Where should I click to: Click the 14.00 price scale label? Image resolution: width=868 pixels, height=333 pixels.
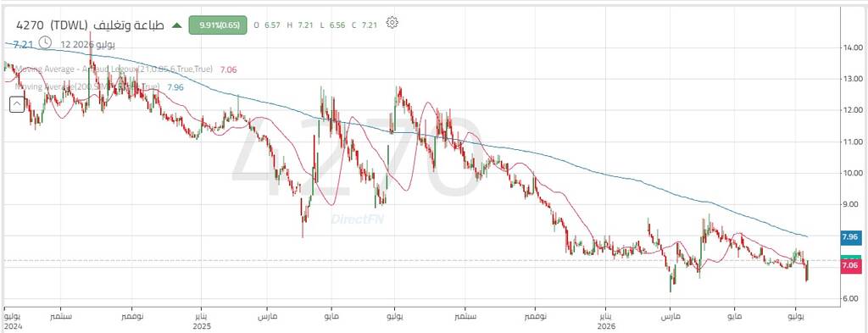[x=849, y=47]
